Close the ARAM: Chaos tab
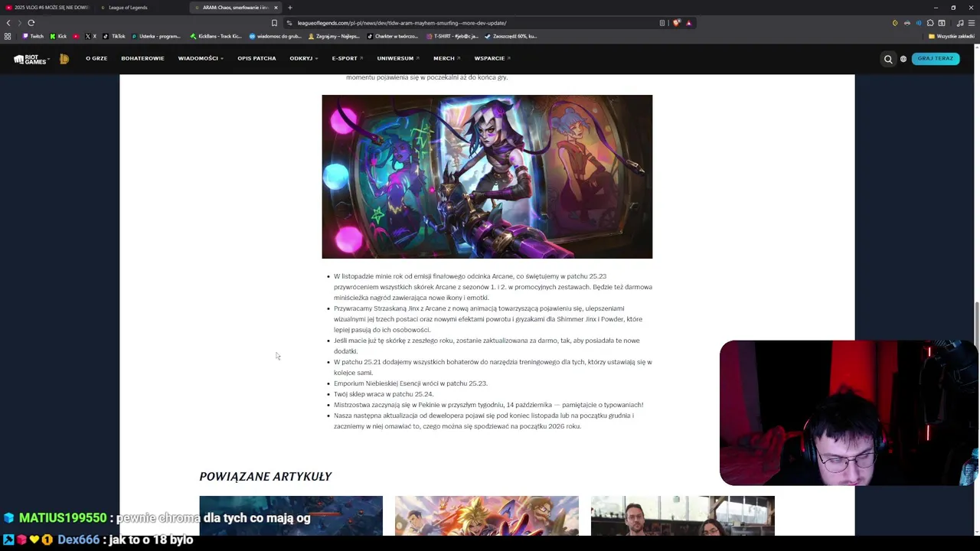The width and height of the screenshot is (980, 551). (276, 8)
